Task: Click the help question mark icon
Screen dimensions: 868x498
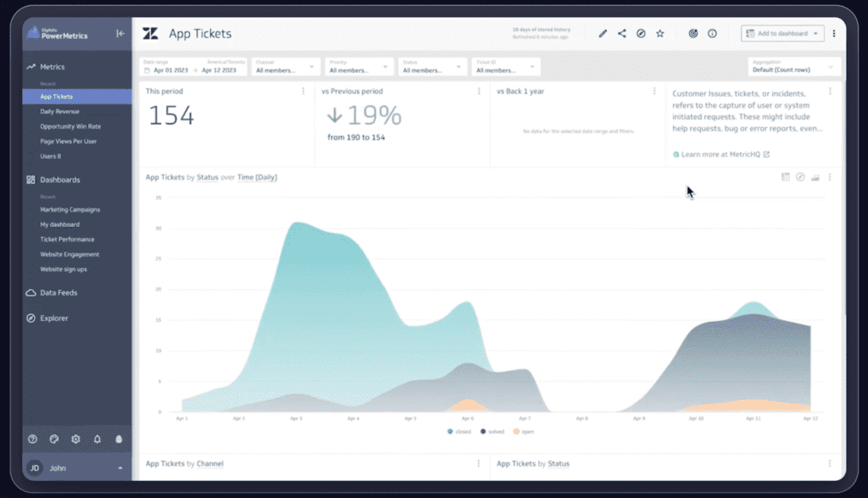Action: [31, 439]
